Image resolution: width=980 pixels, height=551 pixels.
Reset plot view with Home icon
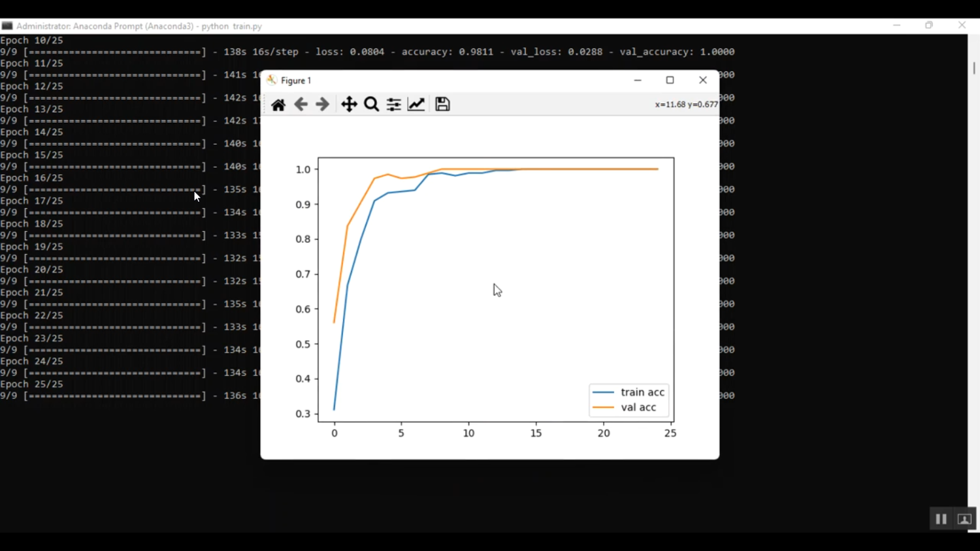click(278, 104)
